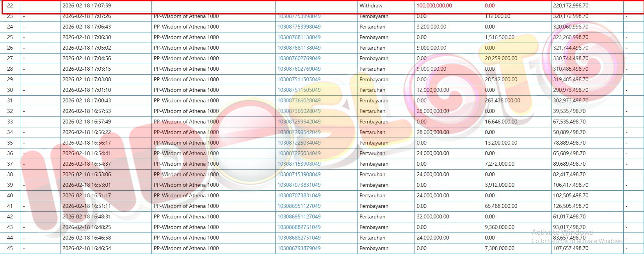Open the 103087366028049 link in row 31

click(x=299, y=100)
